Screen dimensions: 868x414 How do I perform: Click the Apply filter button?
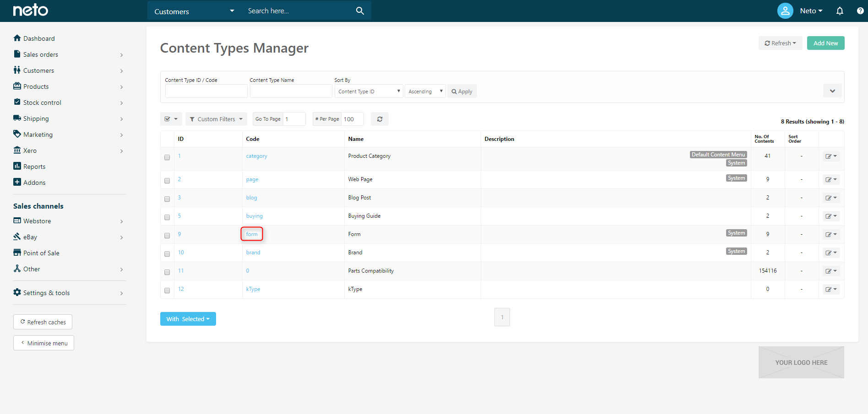[462, 91]
